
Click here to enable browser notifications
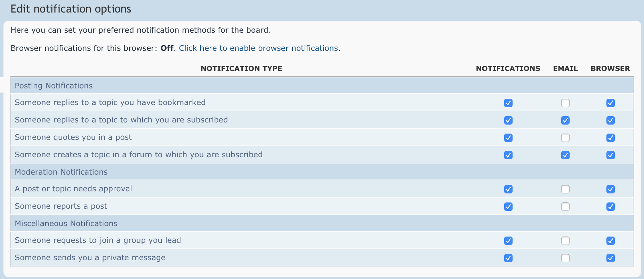point(259,48)
